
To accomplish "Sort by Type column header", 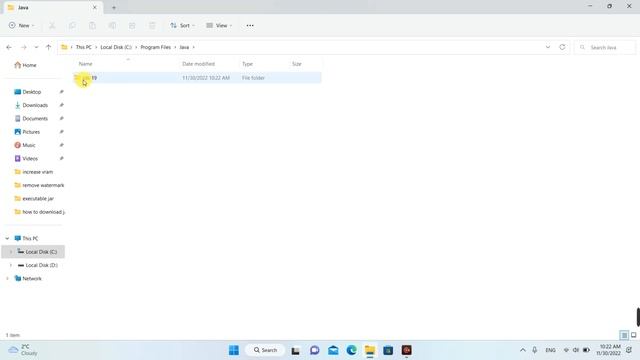I will point(247,64).
